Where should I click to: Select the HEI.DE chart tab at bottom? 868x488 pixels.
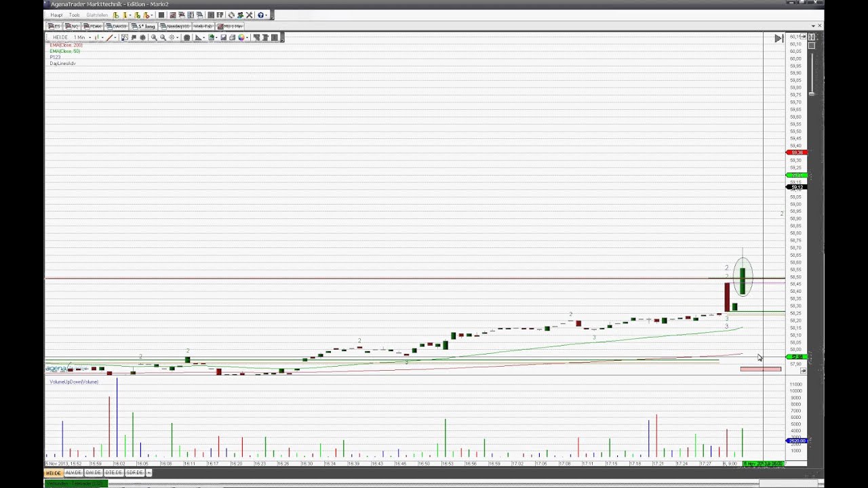click(x=53, y=472)
